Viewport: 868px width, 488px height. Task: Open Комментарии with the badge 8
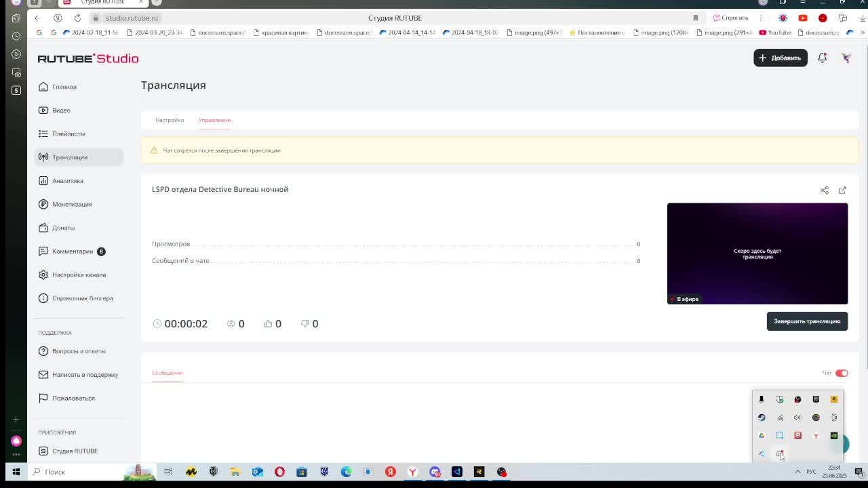(79, 251)
